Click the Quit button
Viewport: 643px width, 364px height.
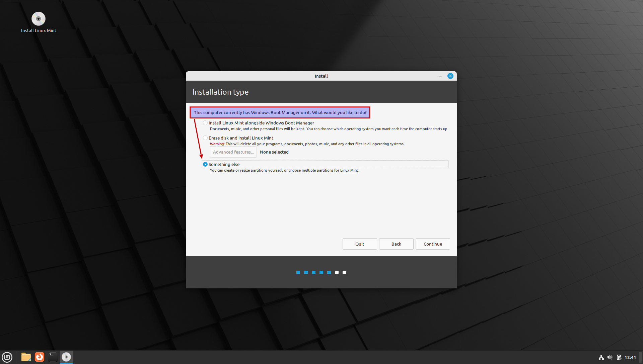click(x=360, y=244)
